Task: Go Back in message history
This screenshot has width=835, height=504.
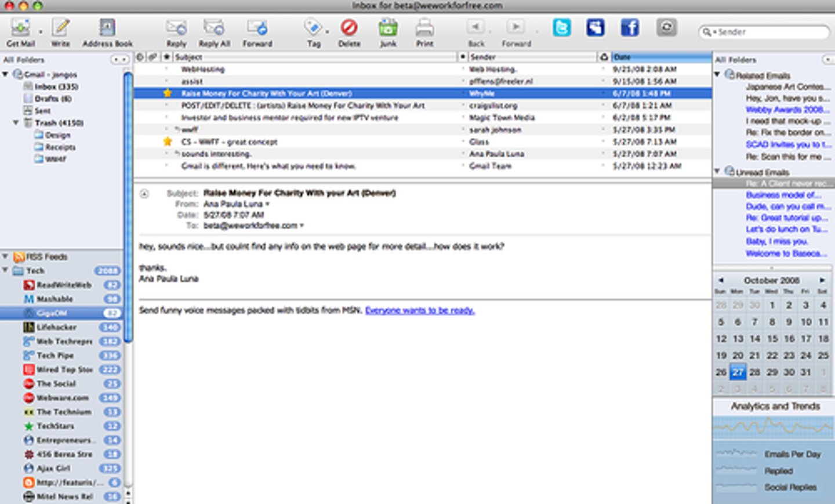Action: tap(475, 27)
